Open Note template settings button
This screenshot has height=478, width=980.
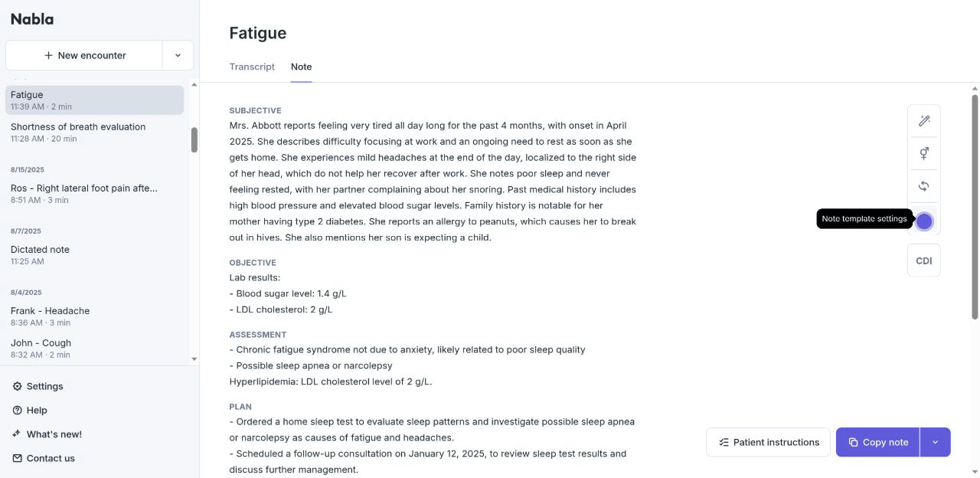924,221
